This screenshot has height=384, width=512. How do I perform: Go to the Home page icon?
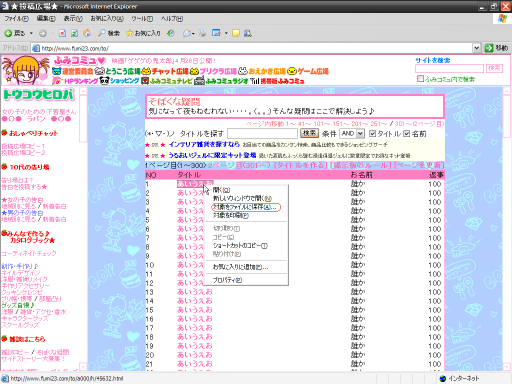tap(87, 33)
